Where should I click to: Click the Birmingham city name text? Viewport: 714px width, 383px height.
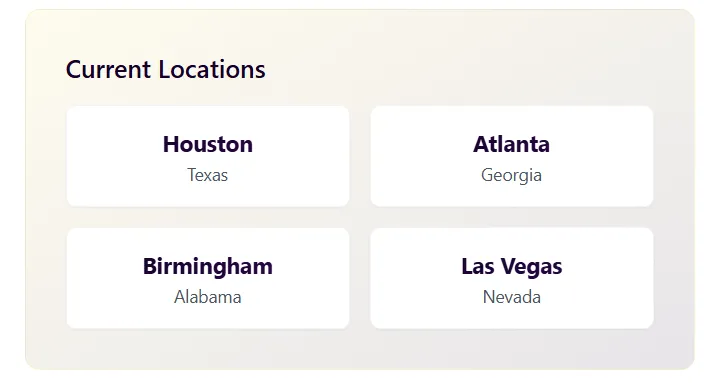tap(208, 266)
